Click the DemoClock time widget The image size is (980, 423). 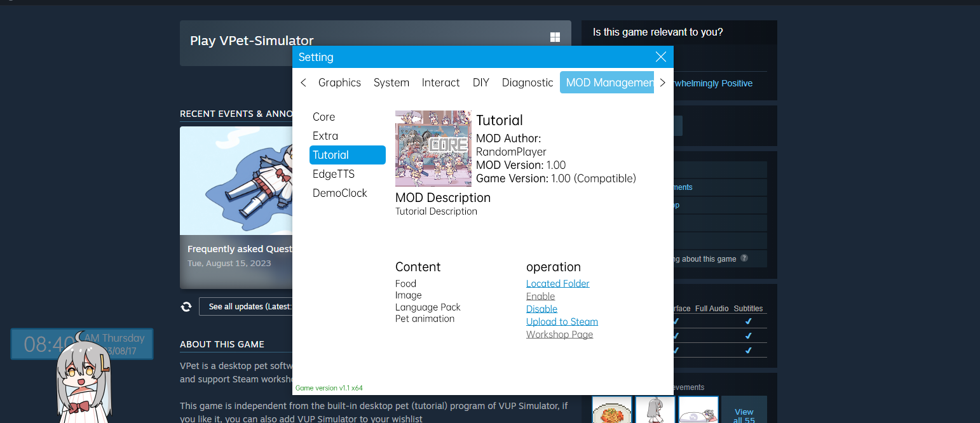coord(82,344)
